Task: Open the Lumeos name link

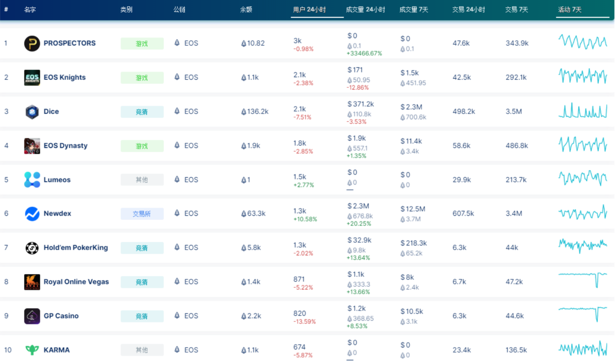Action: pos(57,179)
